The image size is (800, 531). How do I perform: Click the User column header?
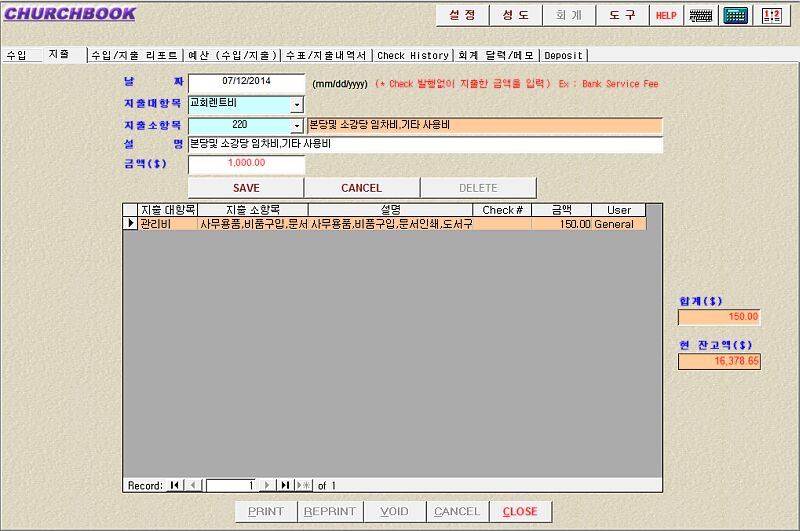[x=619, y=210]
